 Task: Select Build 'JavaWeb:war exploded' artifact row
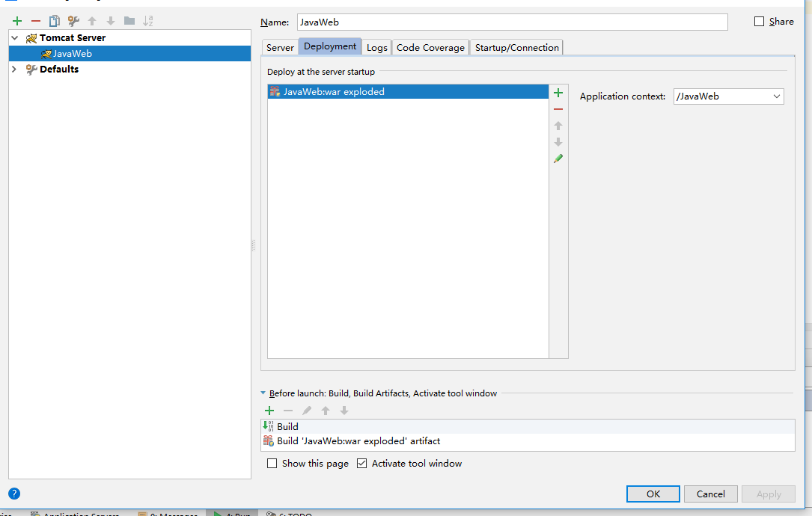528,441
